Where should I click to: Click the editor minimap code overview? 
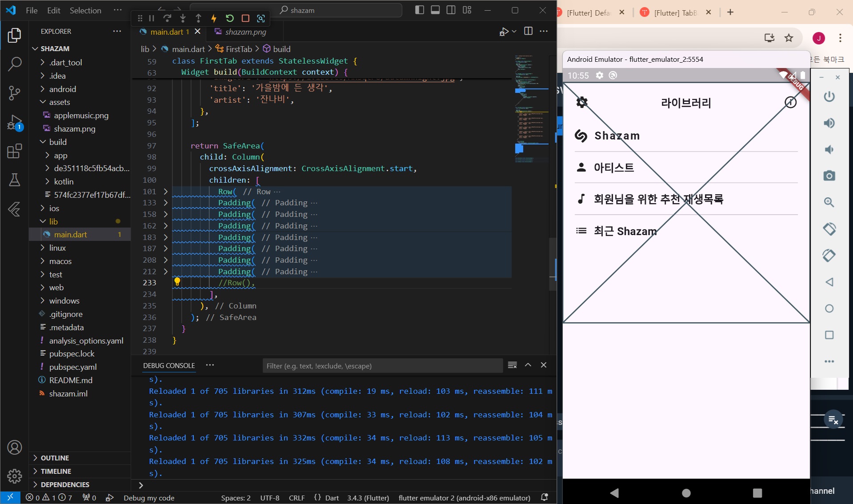(532, 109)
